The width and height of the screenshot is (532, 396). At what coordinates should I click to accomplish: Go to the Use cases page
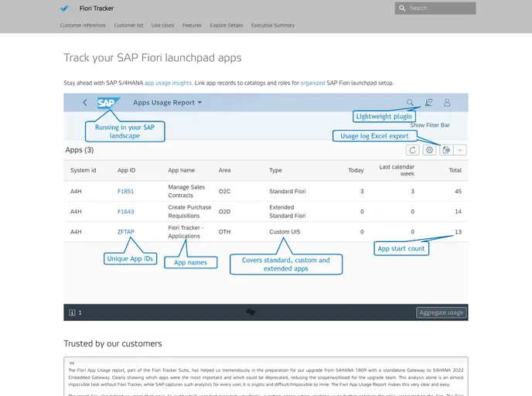[162, 25]
